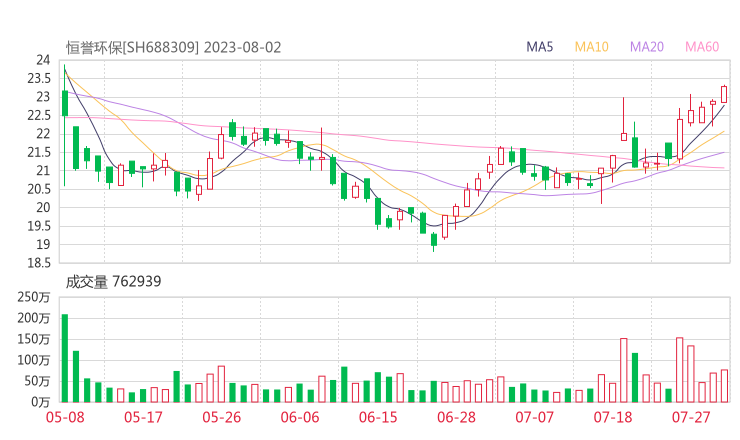The height and width of the screenshot is (440, 740).
Task: Select the last red volume bar on the right edge
Action: pyautogui.click(x=724, y=386)
